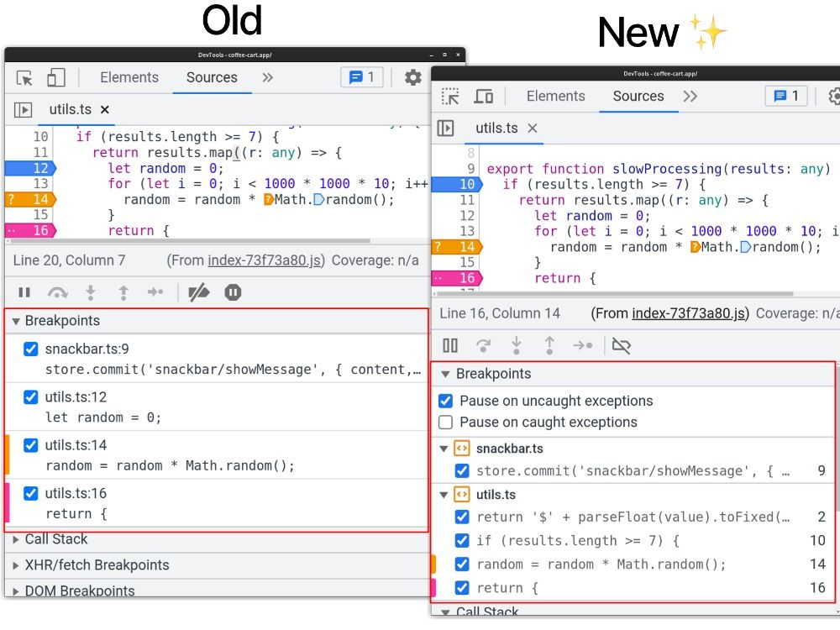This screenshot has height=630, width=840.
Task: Switch to Elements tab in New window
Action: pyautogui.click(x=556, y=97)
